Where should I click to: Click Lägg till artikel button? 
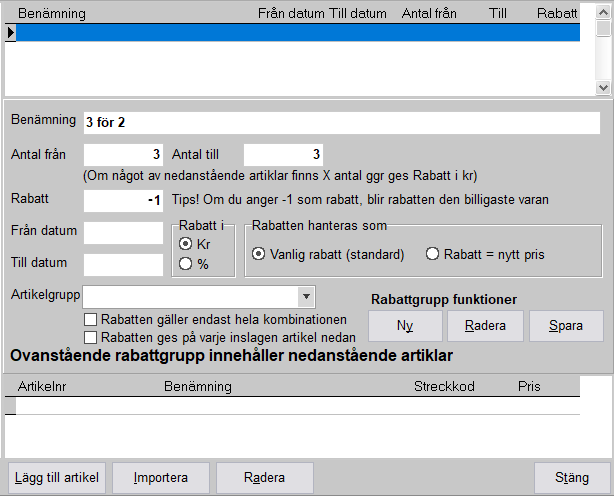[x=57, y=477]
